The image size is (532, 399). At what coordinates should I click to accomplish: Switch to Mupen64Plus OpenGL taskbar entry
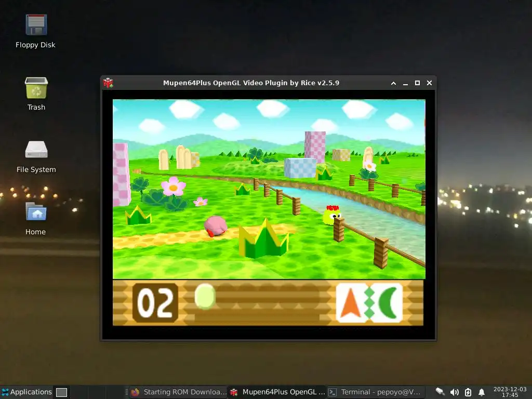coord(277,392)
